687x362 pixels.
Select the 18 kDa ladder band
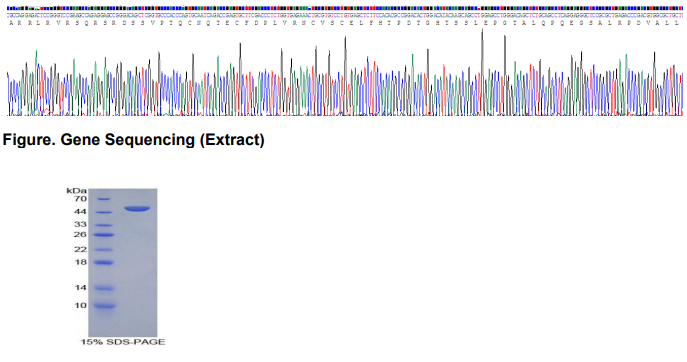(104, 263)
